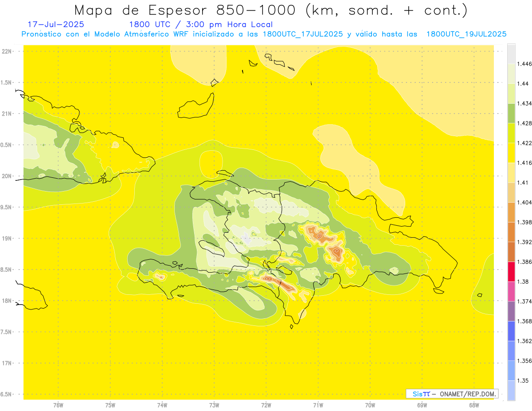Click the legend value "1.434"

[524, 103]
